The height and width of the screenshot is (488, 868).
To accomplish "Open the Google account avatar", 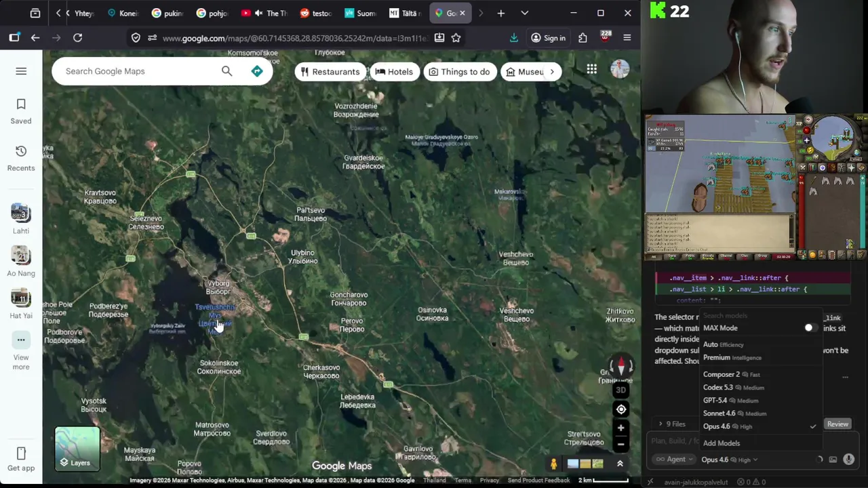I will pyautogui.click(x=620, y=69).
